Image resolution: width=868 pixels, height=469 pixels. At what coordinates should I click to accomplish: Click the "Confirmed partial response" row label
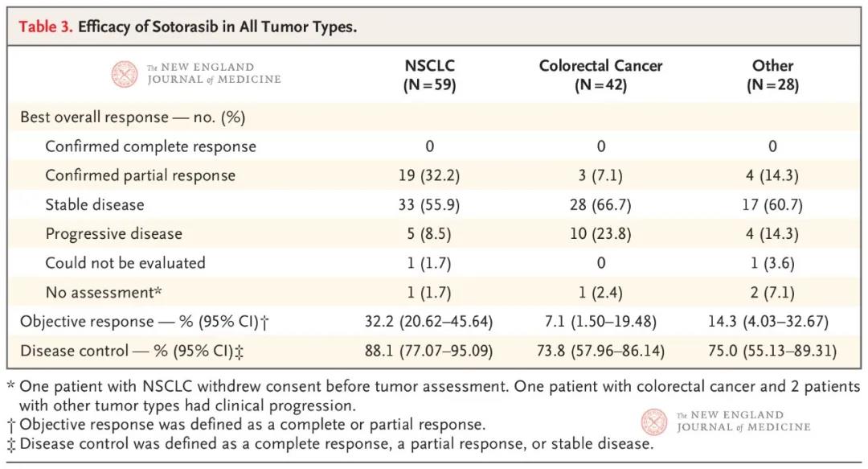point(140,175)
